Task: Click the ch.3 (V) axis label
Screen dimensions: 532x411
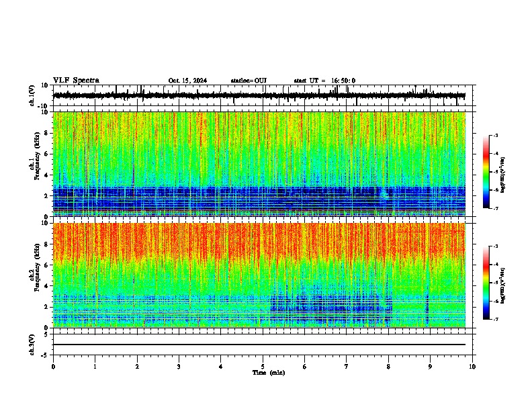Action: (32, 345)
